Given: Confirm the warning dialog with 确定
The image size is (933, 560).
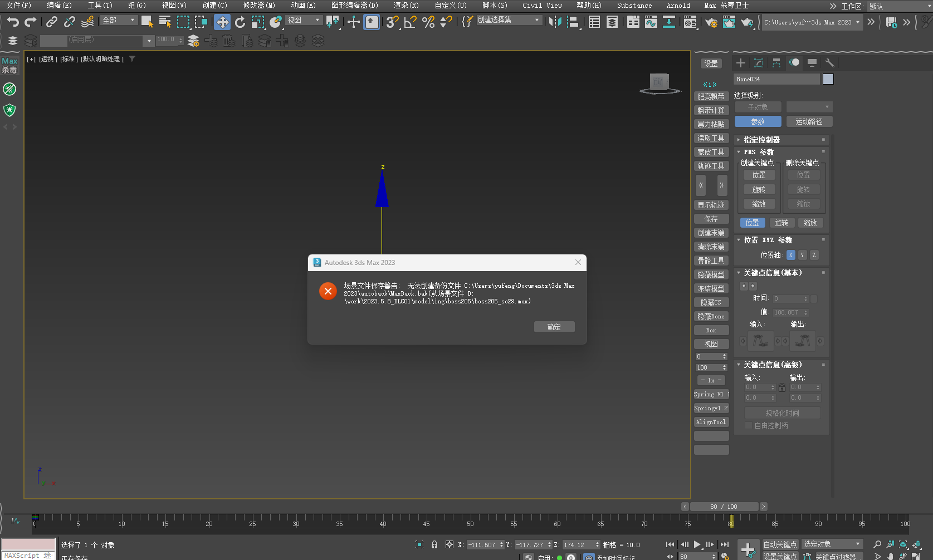Looking at the screenshot, I should point(554,327).
